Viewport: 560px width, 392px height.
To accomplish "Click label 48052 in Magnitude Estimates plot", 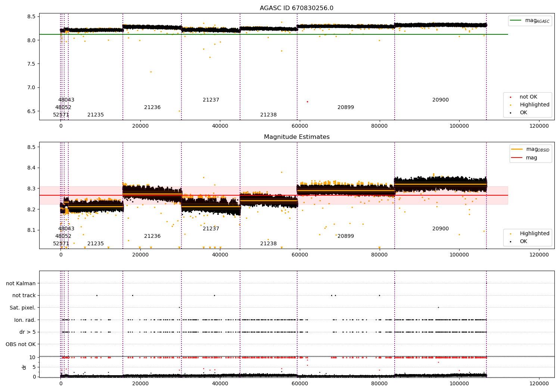I will point(63,236).
